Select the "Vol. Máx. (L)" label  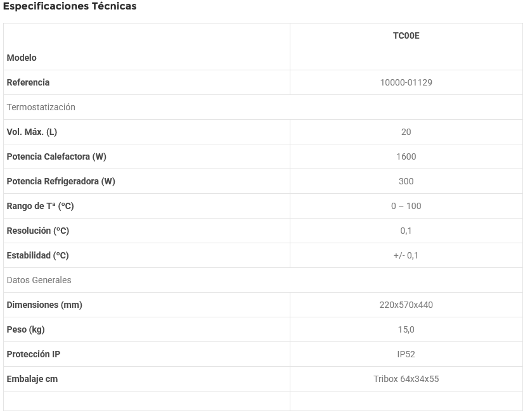32,132
